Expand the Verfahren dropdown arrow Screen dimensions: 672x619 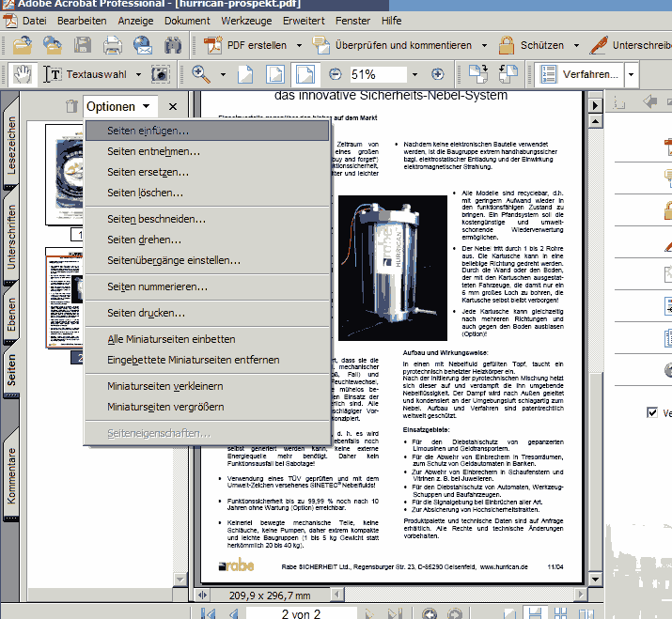631,74
